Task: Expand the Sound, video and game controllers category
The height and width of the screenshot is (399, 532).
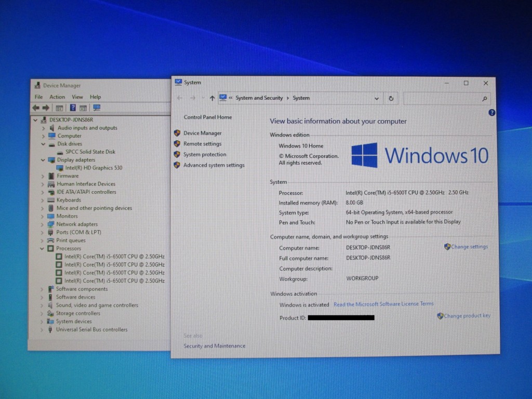Action: coord(42,305)
